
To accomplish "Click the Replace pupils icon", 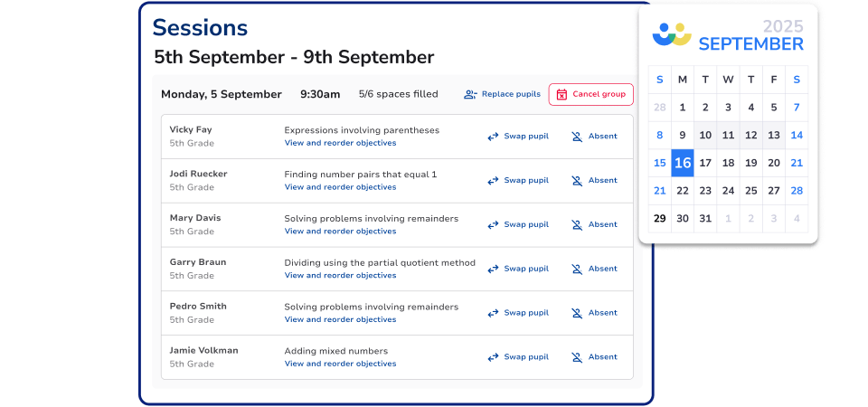I will 470,94.
